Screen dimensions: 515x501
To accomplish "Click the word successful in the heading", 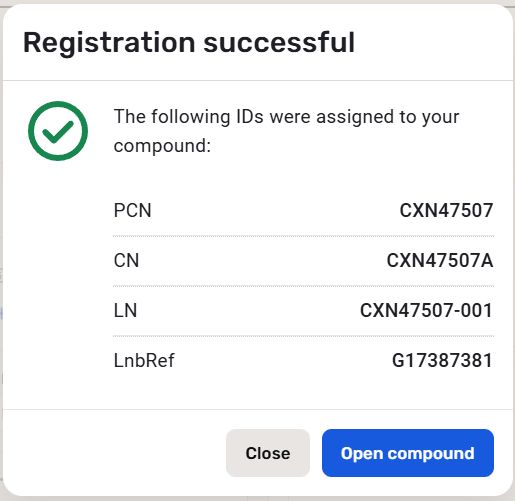I will point(279,42).
